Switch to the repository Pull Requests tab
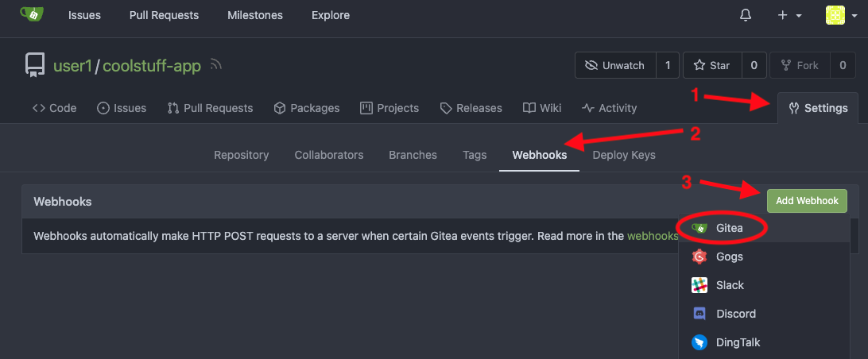The image size is (868, 359). point(210,109)
